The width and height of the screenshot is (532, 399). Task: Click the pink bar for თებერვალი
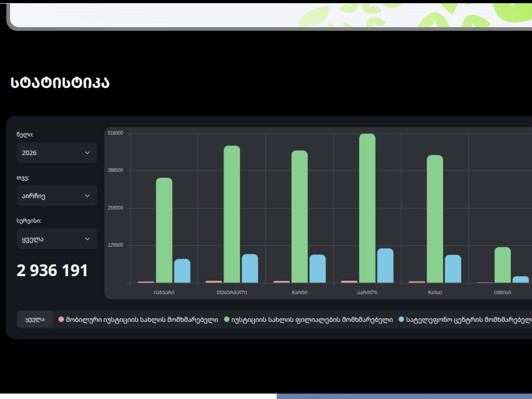[x=214, y=281]
